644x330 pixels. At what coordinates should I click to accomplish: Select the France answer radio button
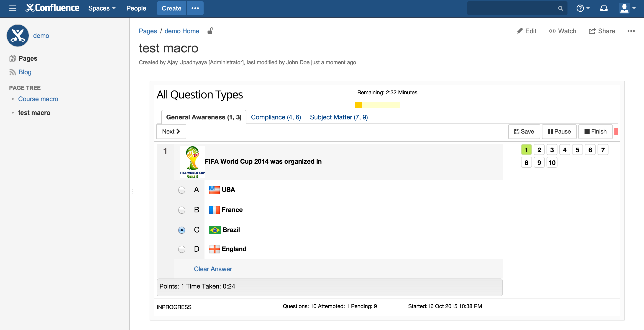point(181,210)
